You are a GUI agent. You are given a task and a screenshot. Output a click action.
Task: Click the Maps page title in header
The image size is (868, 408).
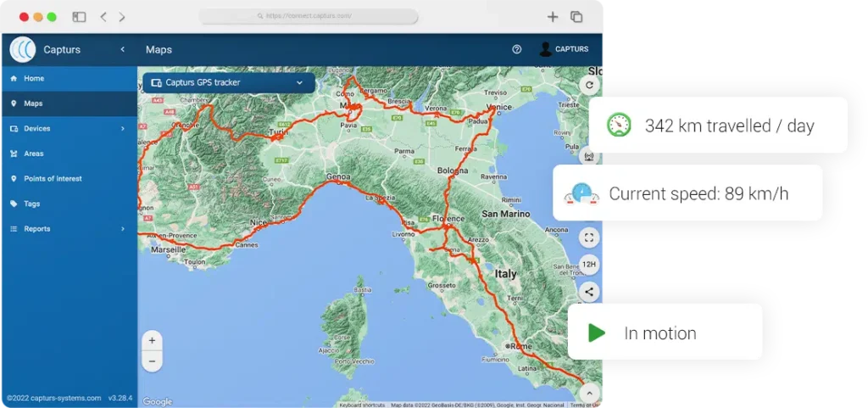click(159, 49)
